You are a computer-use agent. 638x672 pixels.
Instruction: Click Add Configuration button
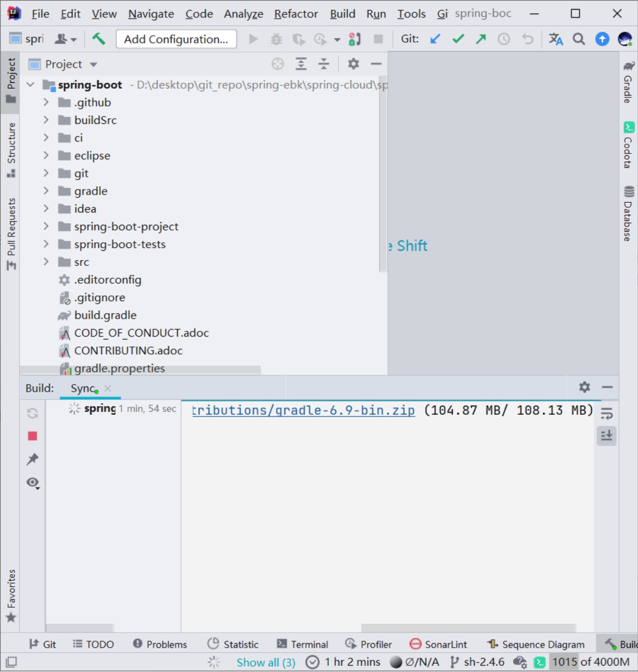pyautogui.click(x=176, y=39)
